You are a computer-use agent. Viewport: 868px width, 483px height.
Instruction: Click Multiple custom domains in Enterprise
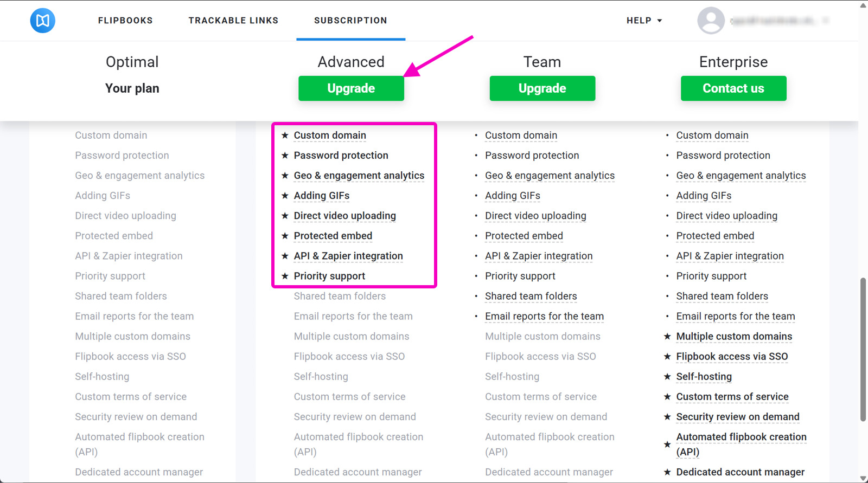click(734, 336)
